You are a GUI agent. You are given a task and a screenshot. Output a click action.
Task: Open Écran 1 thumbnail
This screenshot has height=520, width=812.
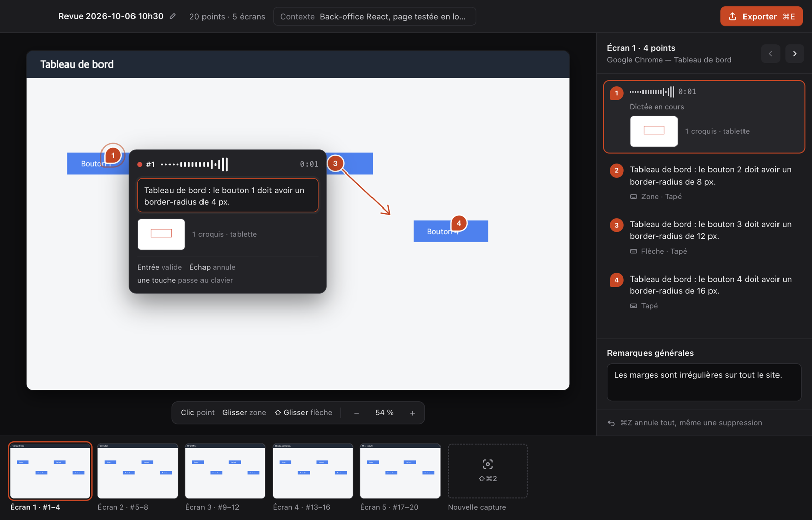tap(50, 471)
